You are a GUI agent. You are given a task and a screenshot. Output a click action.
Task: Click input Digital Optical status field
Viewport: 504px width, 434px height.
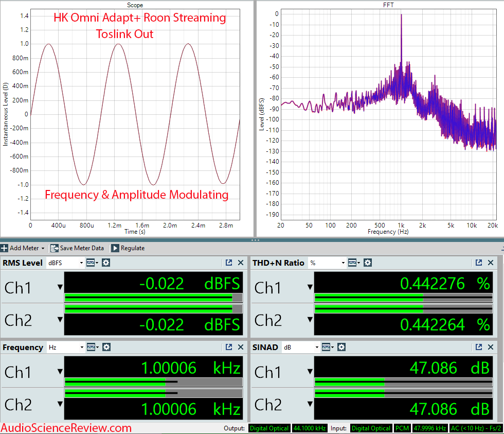tap(371, 428)
